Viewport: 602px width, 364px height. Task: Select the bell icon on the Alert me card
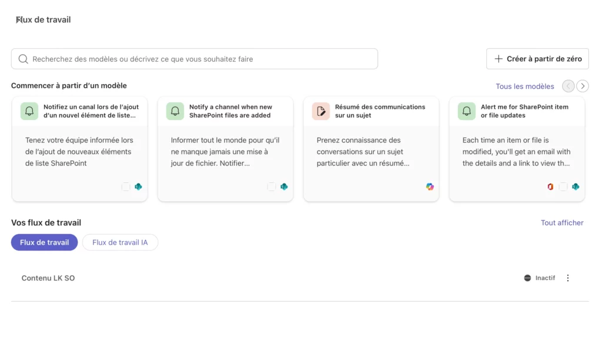[x=466, y=111]
